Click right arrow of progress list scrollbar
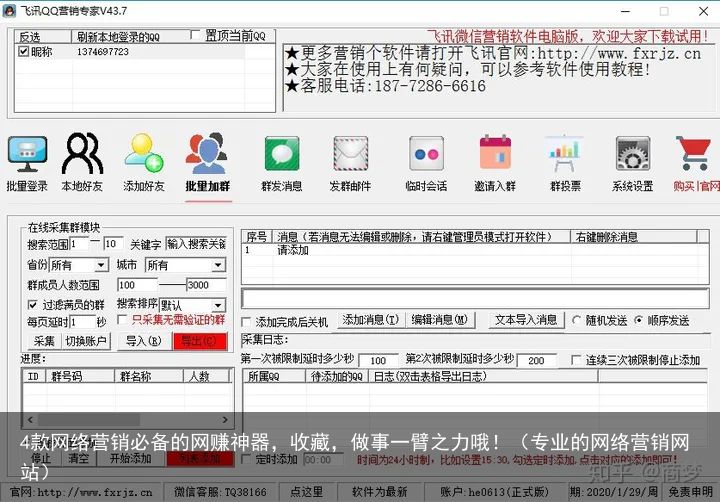 coord(225,419)
